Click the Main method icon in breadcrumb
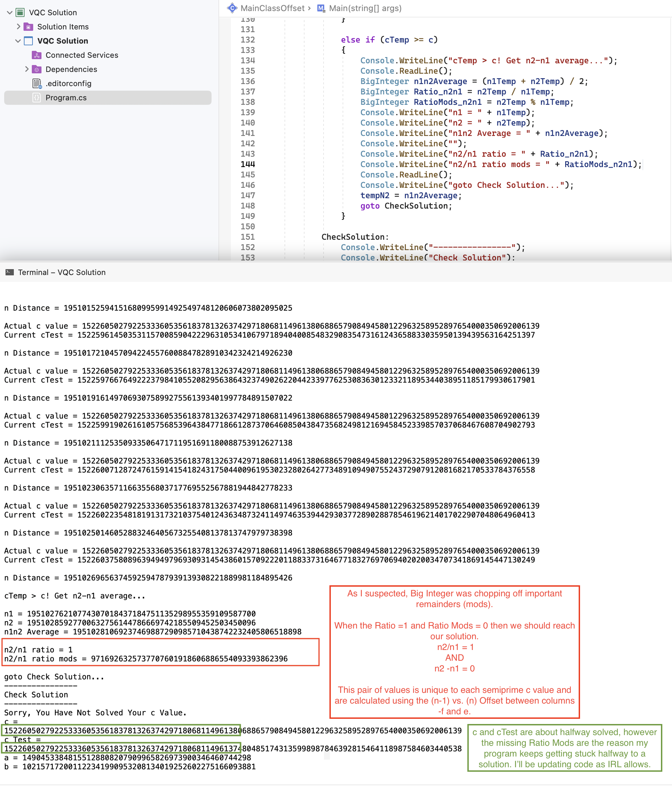Viewport: 672px width, 788px height. click(x=321, y=8)
